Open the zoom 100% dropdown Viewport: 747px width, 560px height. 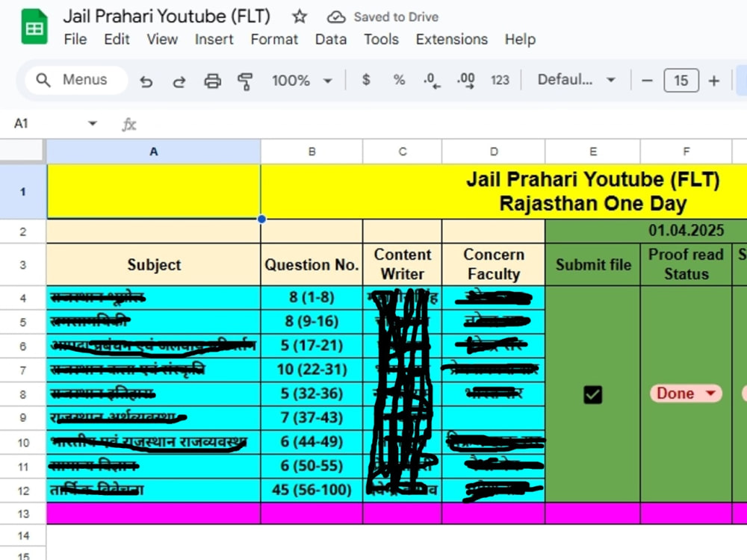tap(302, 81)
